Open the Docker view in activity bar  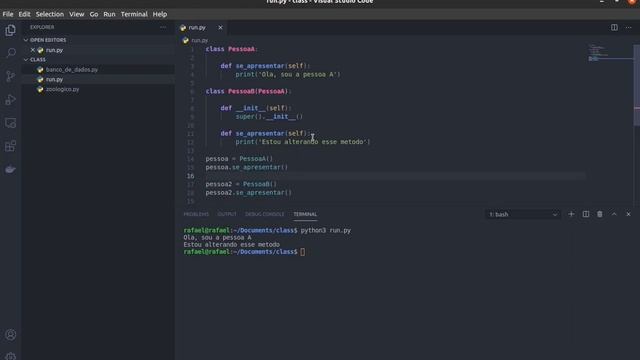click(11, 169)
